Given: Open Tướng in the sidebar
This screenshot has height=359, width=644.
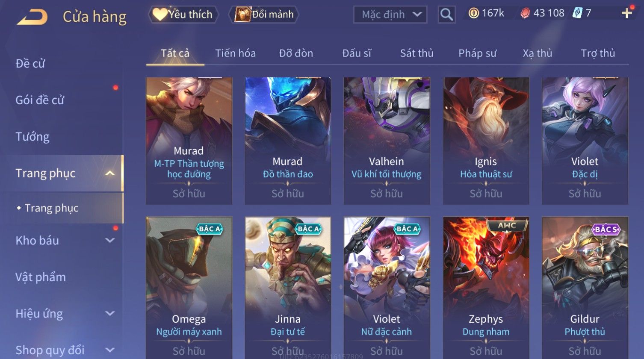Looking at the screenshot, I should pyautogui.click(x=32, y=137).
